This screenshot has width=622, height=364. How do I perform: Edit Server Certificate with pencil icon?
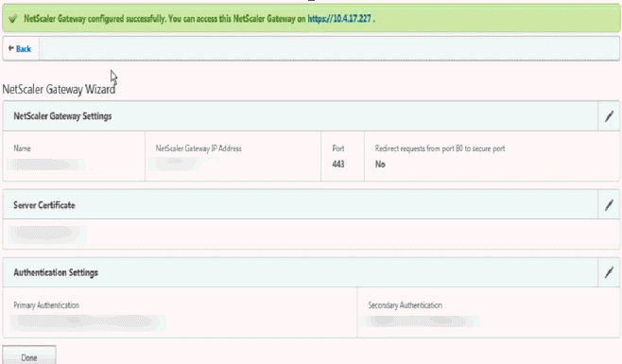click(609, 205)
